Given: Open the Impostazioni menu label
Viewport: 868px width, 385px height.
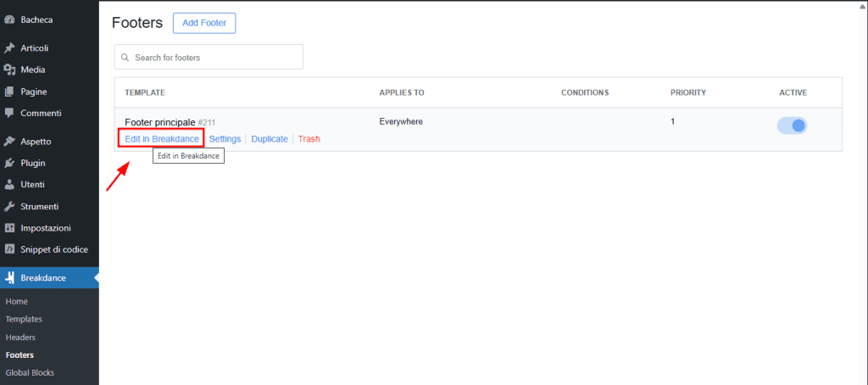Looking at the screenshot, I should [46, 227].
